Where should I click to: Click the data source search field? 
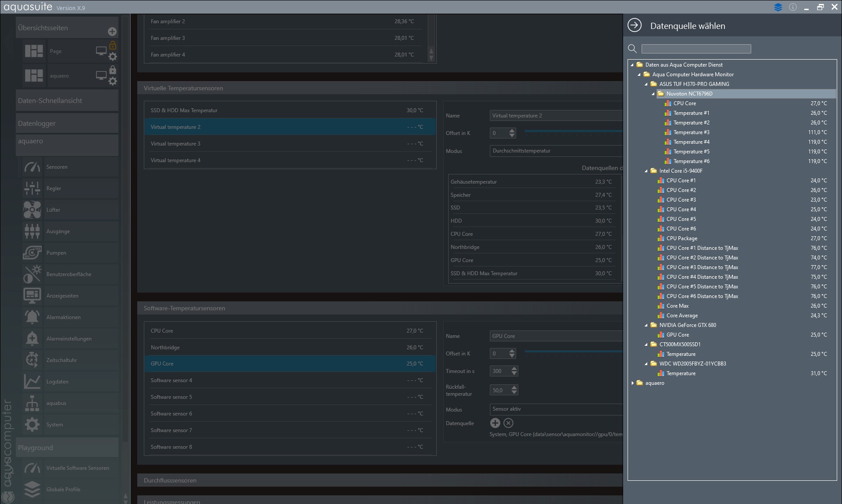pos(696,49)
